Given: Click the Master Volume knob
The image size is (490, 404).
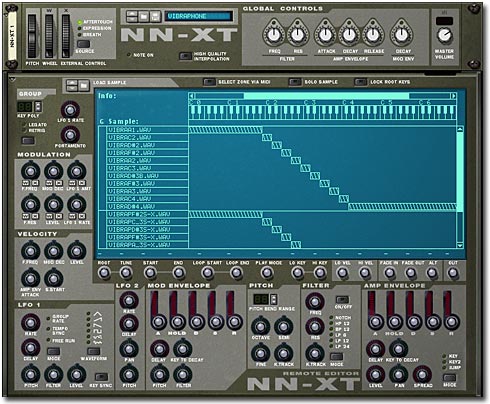Looking at the screenshot, I should tap(445, 35).
